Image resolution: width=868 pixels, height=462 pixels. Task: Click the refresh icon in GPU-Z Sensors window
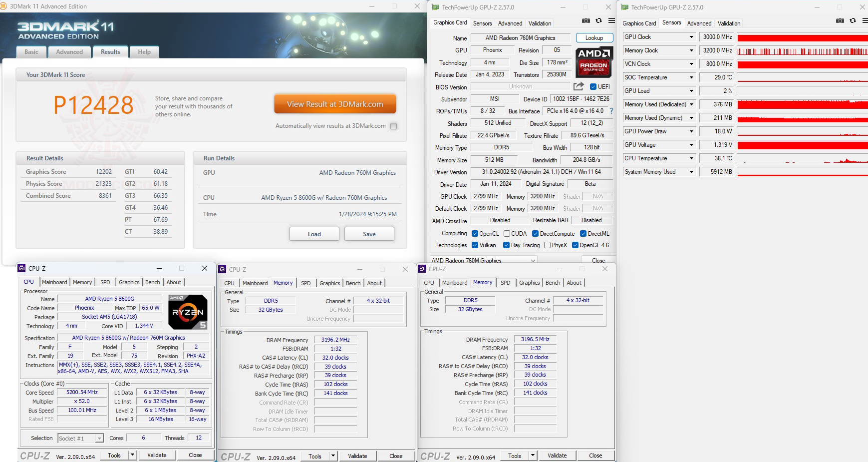pyautogui.click(x=853, y=20)
